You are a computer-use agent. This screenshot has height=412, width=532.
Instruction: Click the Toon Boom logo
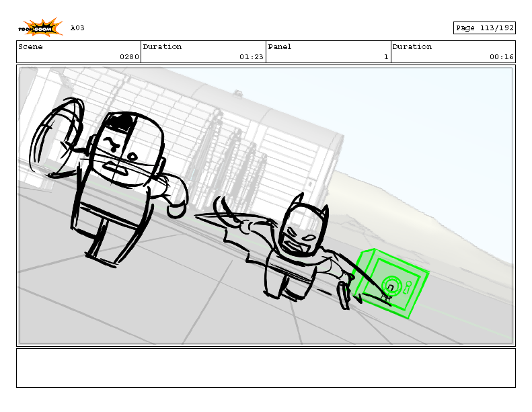(40, 28)
